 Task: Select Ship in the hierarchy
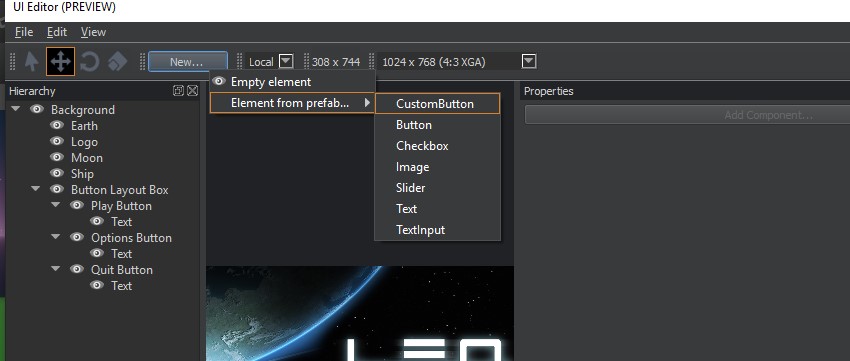coord(82,173)
